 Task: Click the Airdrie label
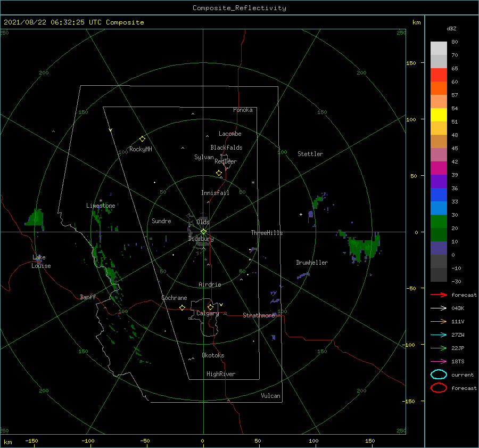tap(210, 284)
